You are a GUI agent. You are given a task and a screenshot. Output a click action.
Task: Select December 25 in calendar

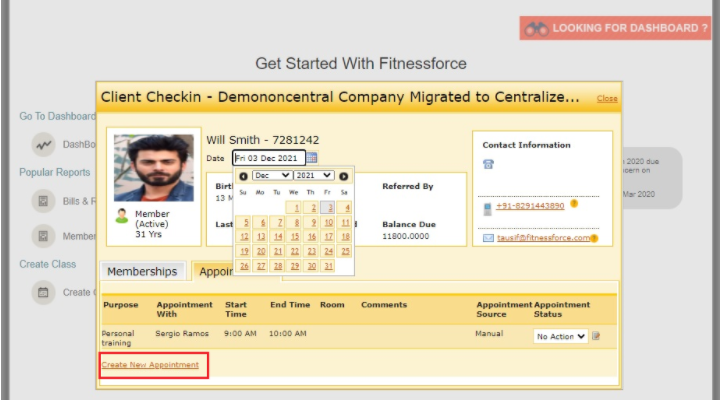pyautogui.click(x=345, y=251)
